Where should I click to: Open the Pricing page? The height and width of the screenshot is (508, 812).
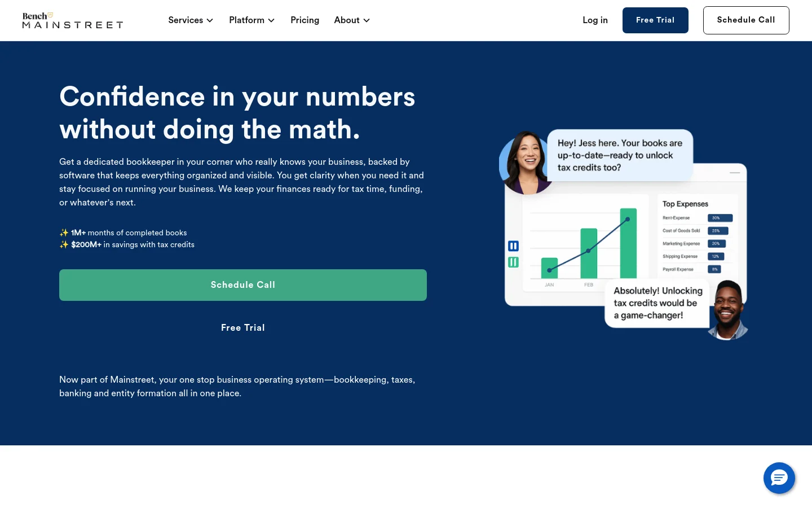coord(304,20)
